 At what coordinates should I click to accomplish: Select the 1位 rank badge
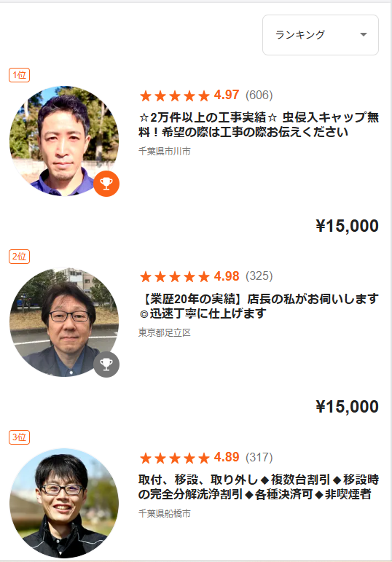coord(20,75)
